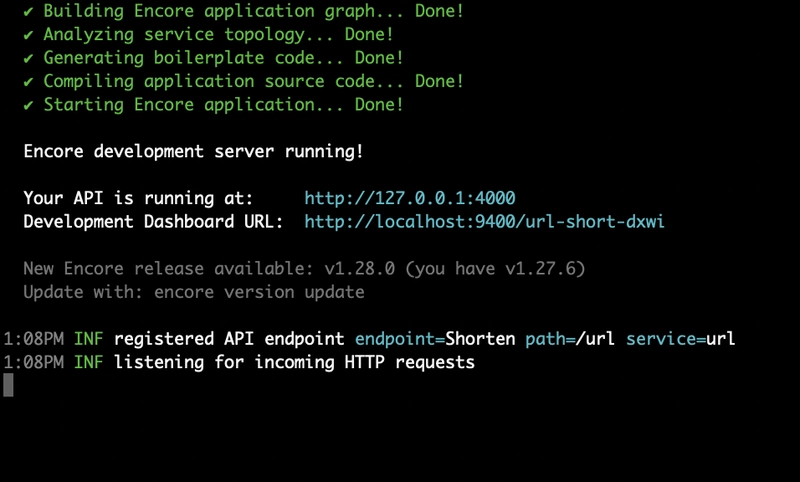Click the checkmark beside Generating boilerplate code
800x482 pixels.
[x=29, y=58]
